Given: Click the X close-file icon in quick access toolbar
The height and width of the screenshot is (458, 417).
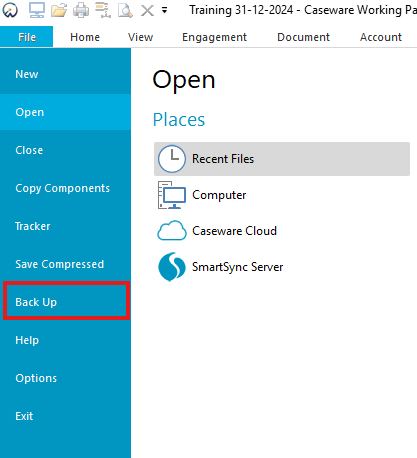Looking at the screenshot, I should [147, 11].
